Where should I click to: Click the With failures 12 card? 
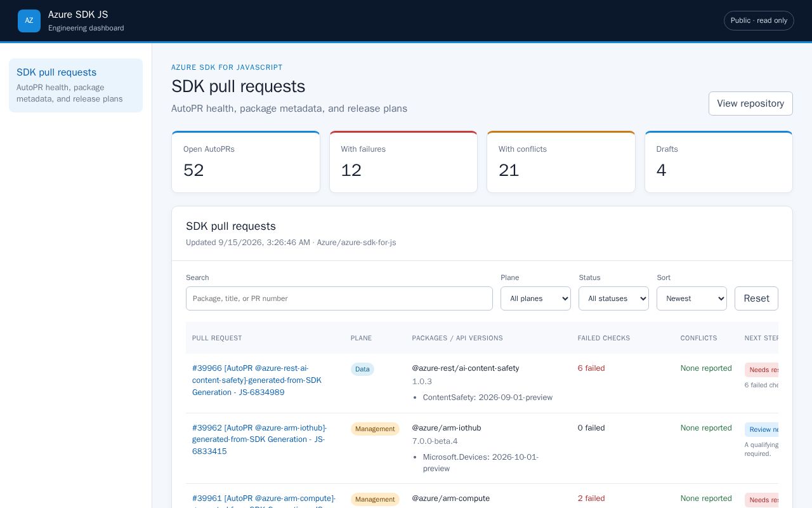[403, 162]
